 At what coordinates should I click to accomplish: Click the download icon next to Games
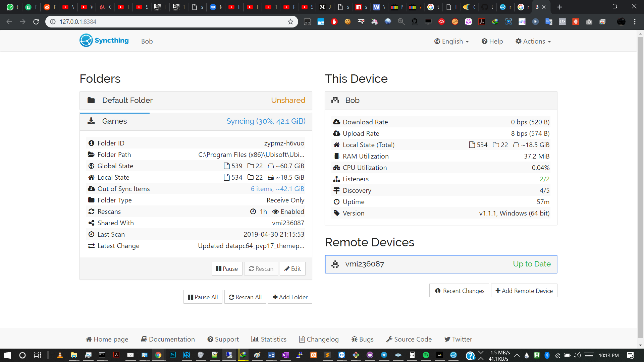tap(91, 121)
